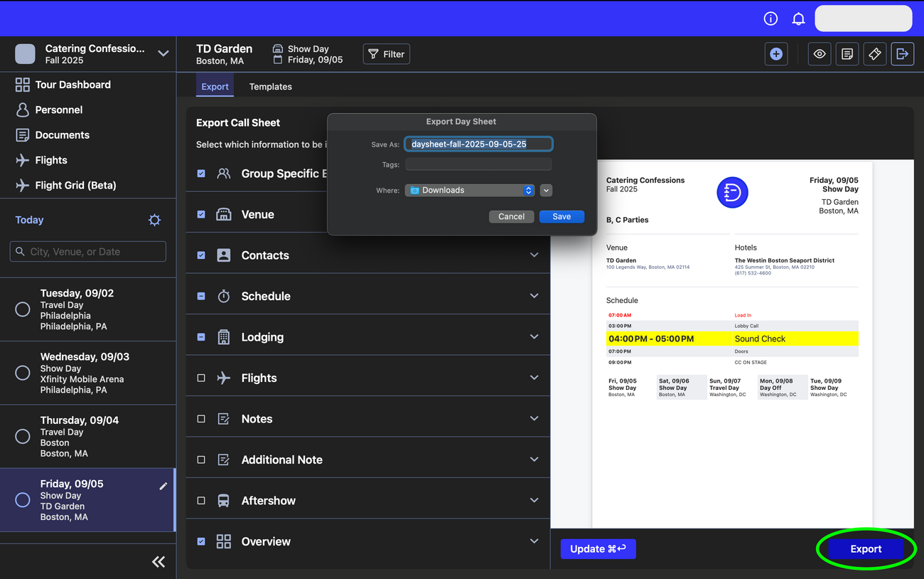This screenshot has height=579, width=924.
Task: Check the Additional Note checkbox
Action: click(201, 460)
